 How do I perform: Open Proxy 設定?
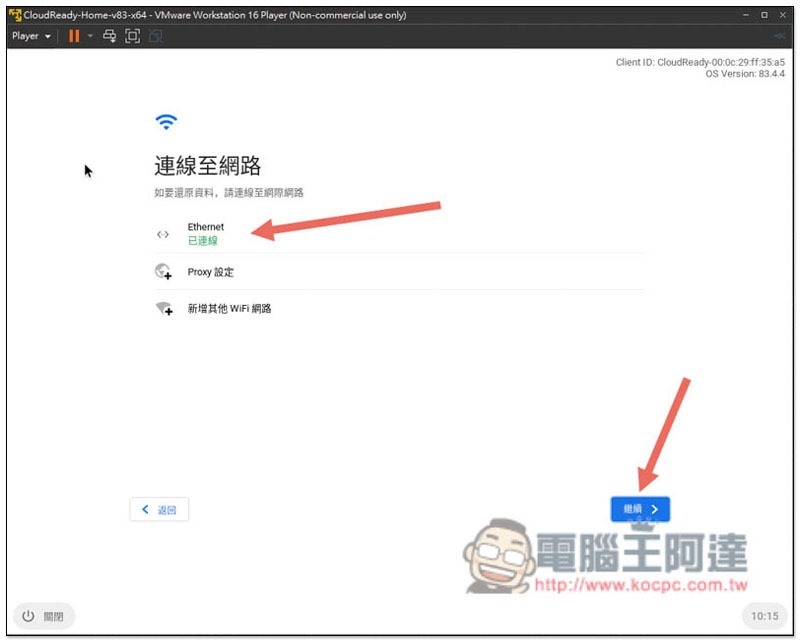click(211, 272)
